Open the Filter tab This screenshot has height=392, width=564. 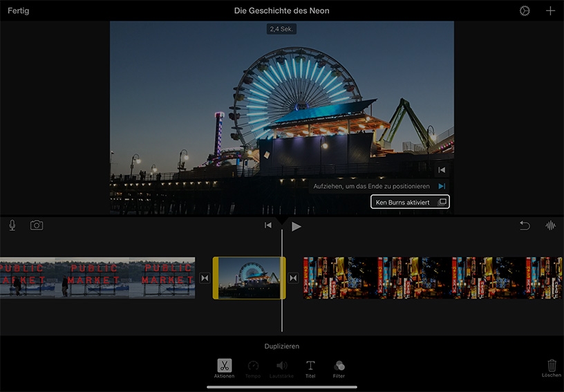point(339,368)
